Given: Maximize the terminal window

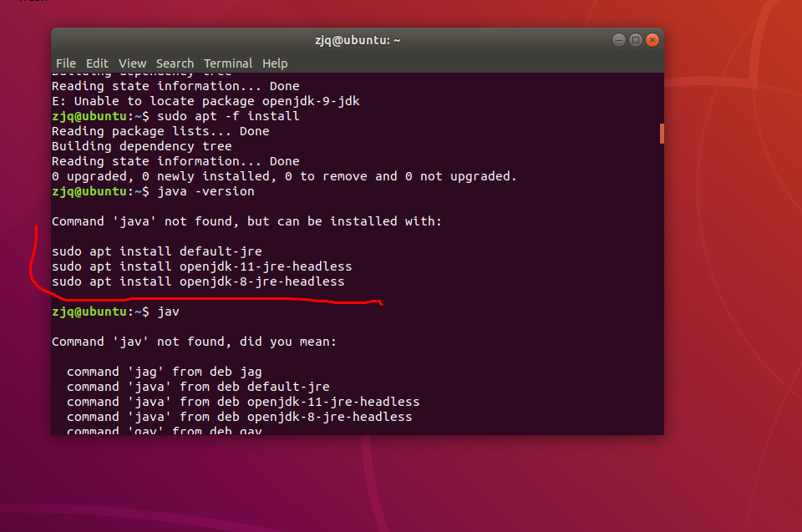Looking at the screenshot, I should click(x=636, y=40).
